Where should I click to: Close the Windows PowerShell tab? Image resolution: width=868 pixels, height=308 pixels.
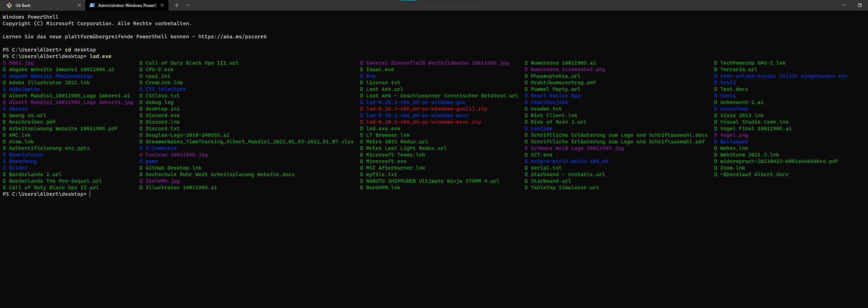[x=162, y=5]
